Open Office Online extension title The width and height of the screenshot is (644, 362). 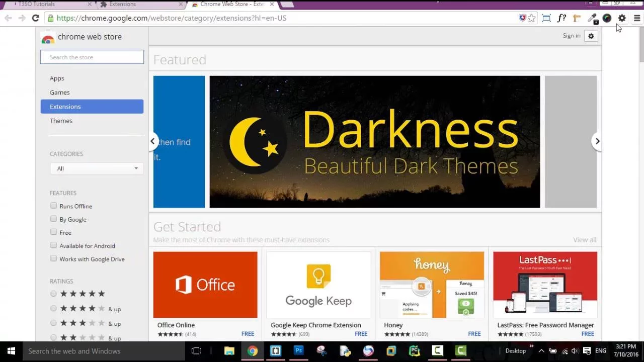click(176, 325)
